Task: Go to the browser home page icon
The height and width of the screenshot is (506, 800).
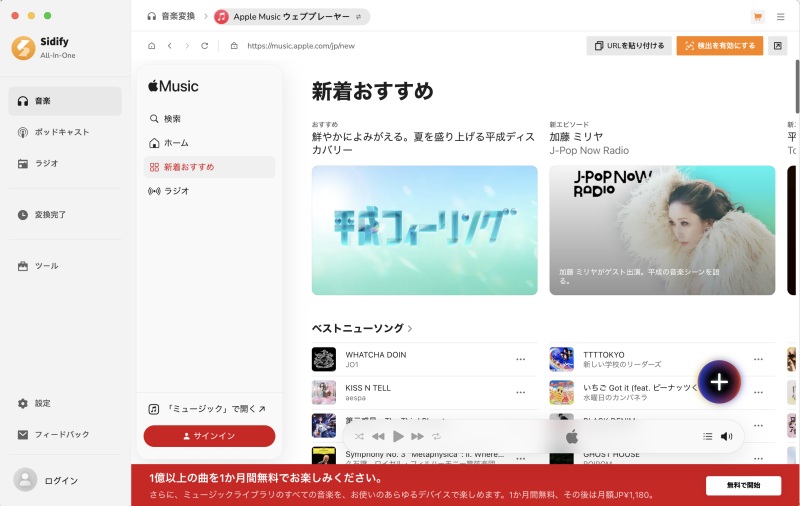Action: tap(152, 46)
